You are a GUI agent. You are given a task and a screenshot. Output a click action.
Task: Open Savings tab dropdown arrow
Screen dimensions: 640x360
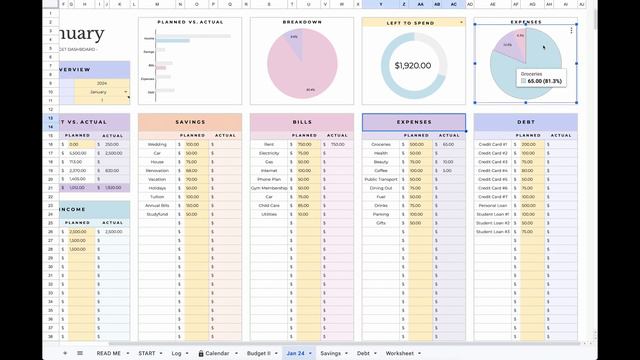pos(346,353)
